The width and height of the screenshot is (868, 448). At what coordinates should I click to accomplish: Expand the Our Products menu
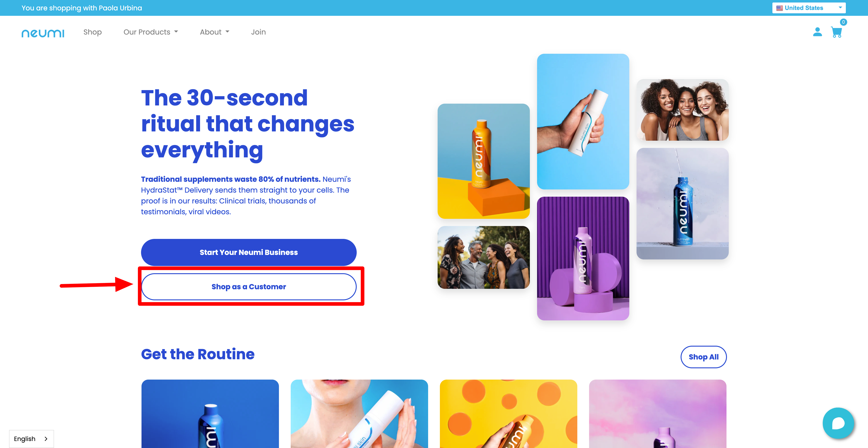coord(151,32)
